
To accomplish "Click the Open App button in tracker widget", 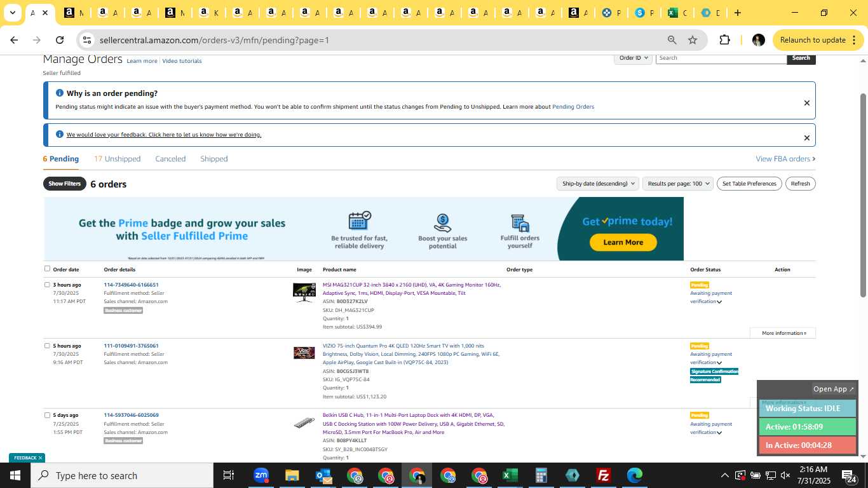I will tap(834, 389).
